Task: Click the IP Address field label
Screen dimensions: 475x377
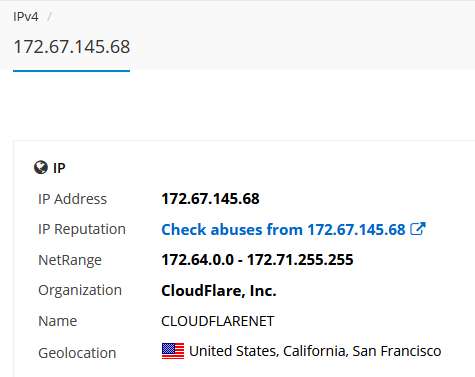Action: pos(72,199)
